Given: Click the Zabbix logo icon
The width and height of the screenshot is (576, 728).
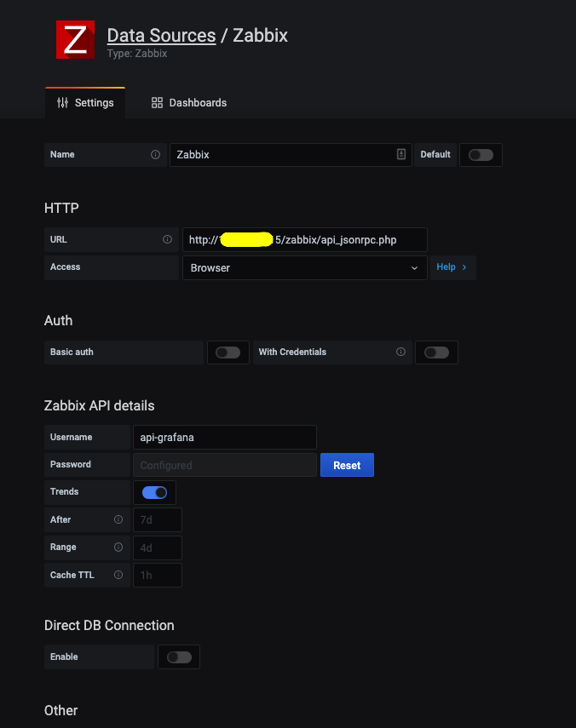Looking at the screenshot, I should point(75,40).
